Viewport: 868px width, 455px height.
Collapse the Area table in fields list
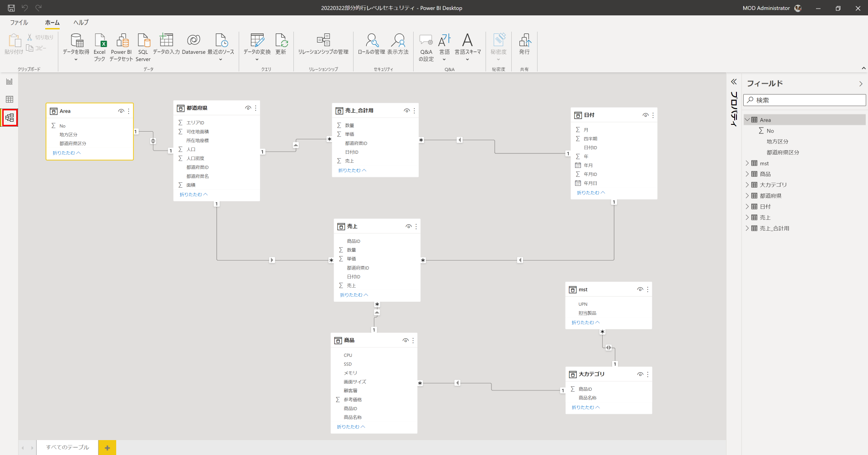(747, 120)
